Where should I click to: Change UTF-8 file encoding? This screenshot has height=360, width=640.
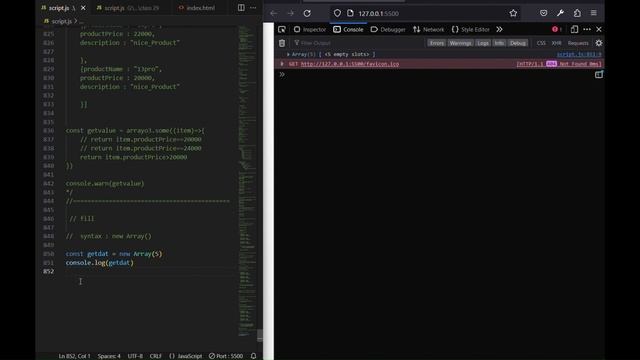tap(135, 356)
